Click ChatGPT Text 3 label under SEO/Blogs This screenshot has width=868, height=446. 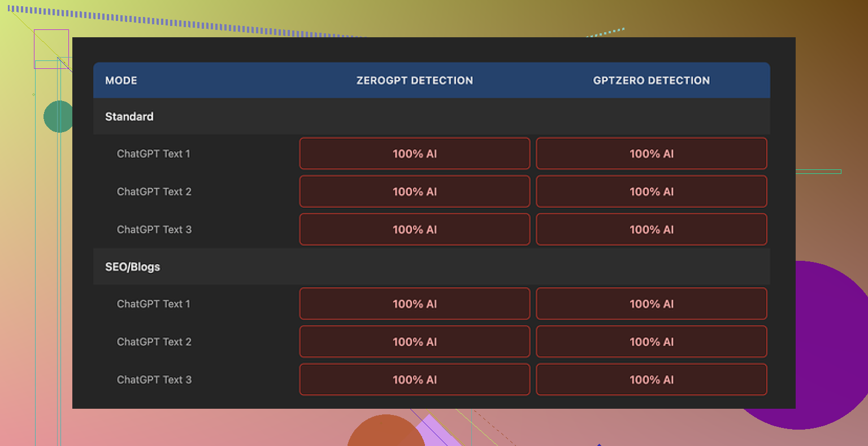click(154, 379)
